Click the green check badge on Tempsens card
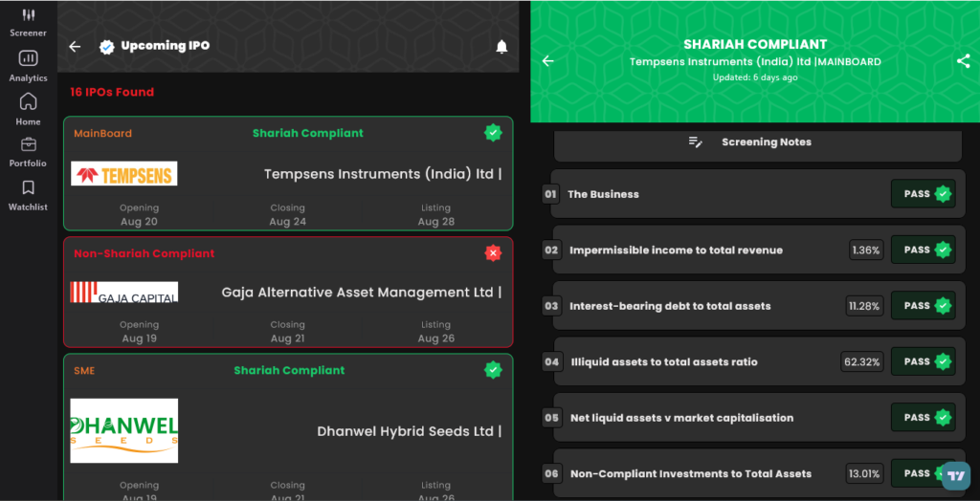 point(493,133)
